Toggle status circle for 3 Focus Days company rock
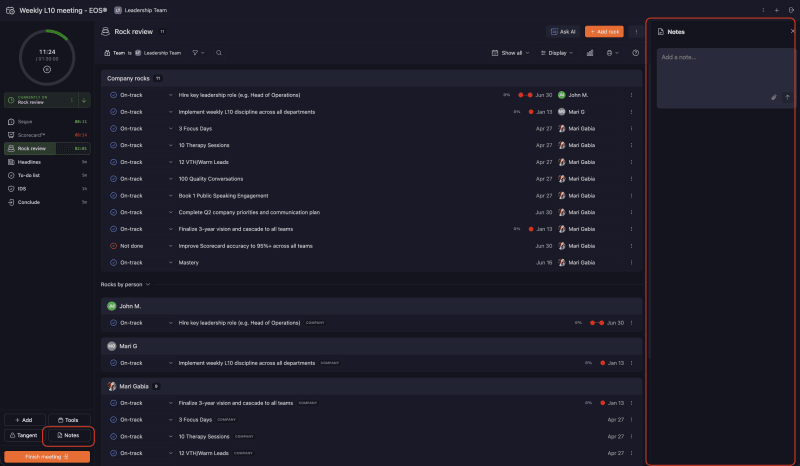800x466 pixels. 113,129
